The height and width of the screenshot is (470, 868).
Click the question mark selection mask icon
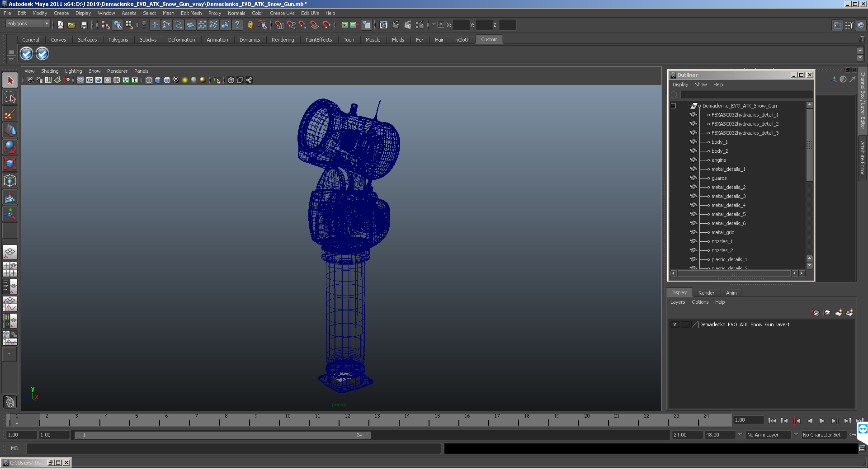237,25
